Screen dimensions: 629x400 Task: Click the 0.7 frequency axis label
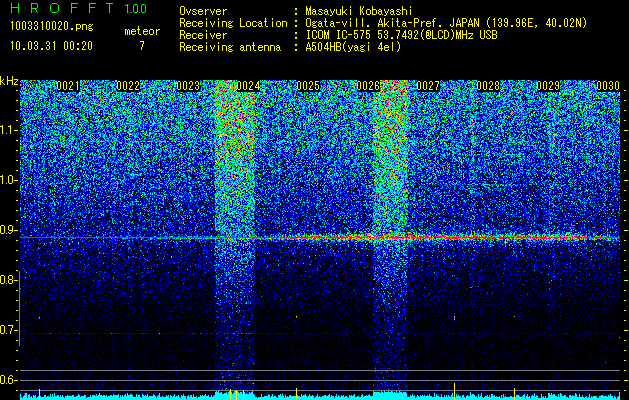coord(8,330)
